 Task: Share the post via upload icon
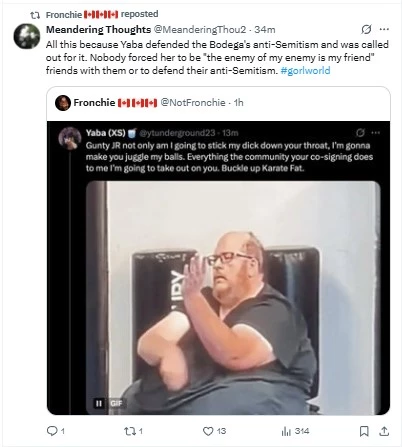coord(384,431)
